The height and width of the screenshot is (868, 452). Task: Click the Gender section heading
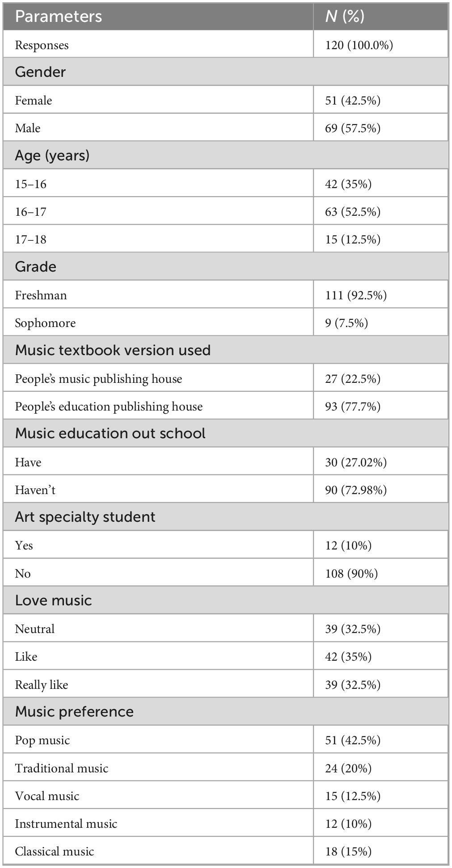tap(40, 72)
